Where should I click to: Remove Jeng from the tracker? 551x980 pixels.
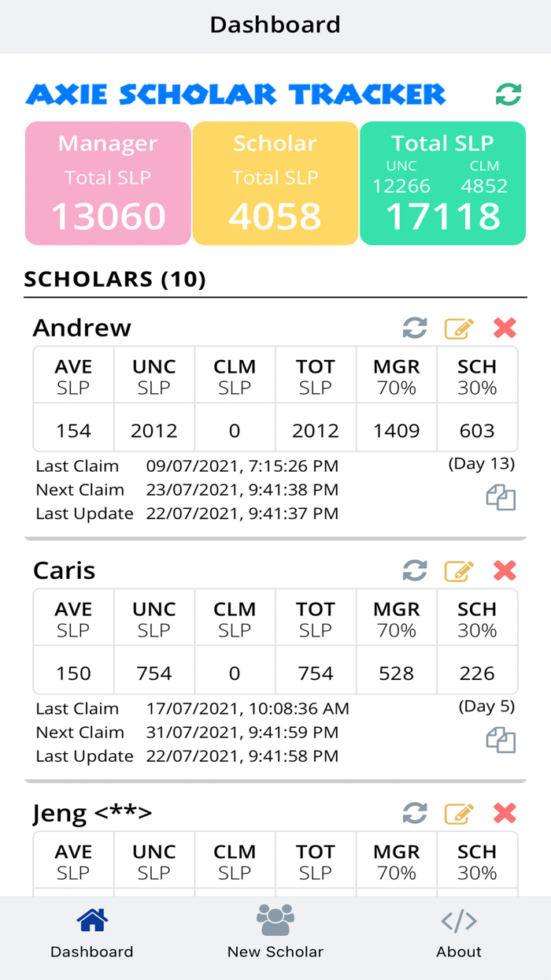click(504, 814)
